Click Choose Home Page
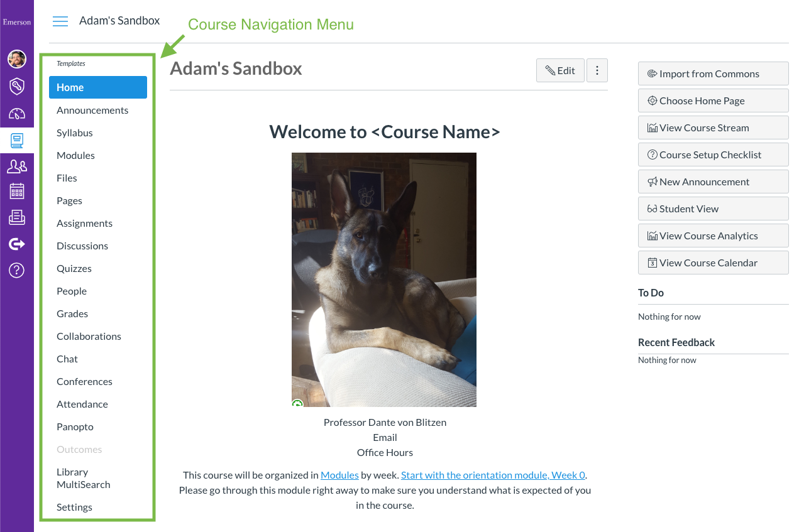The height and width of the screenshot is (532, 799). click(713, 100)
